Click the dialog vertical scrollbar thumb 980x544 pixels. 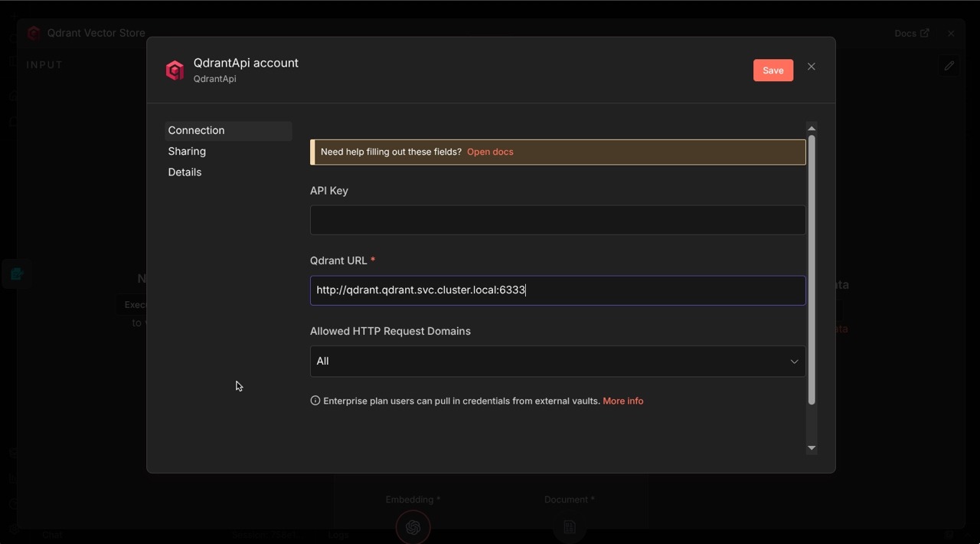(x=812, y=270)
